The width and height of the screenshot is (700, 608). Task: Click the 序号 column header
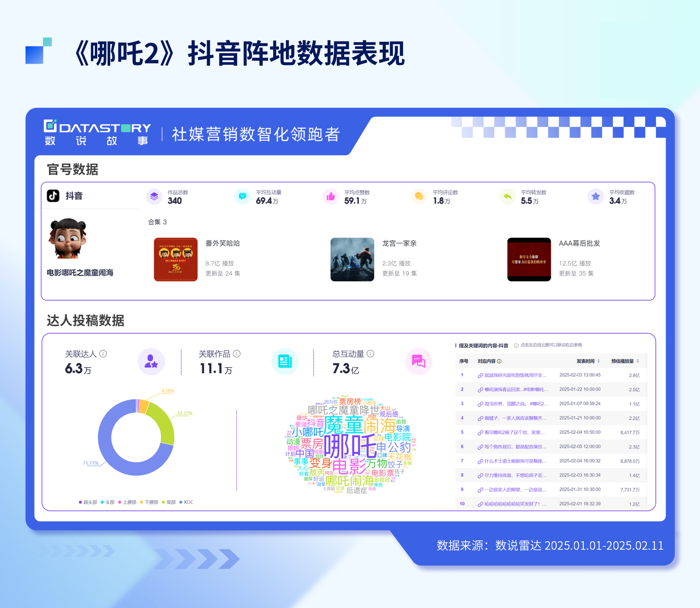464,361
